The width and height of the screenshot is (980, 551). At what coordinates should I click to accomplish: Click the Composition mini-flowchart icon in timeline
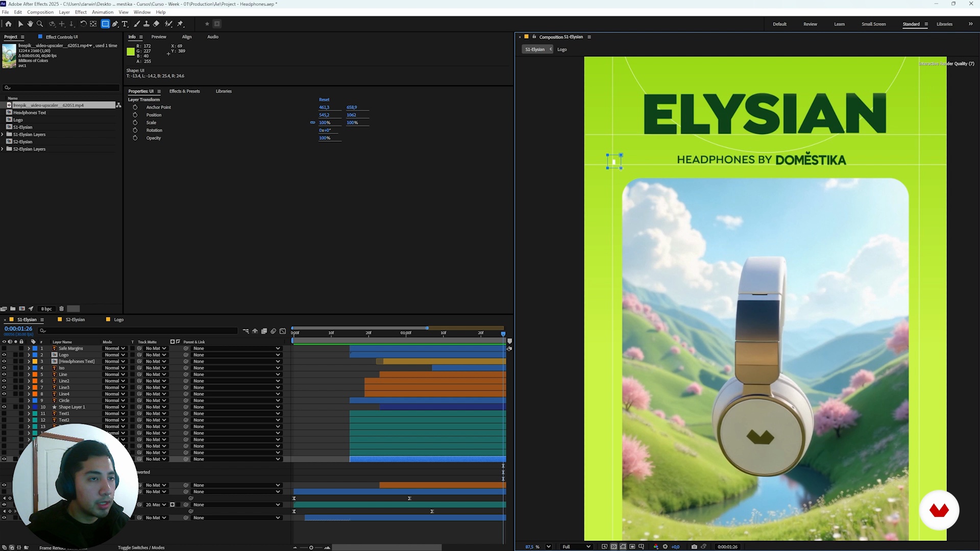[x=246, y=331]
